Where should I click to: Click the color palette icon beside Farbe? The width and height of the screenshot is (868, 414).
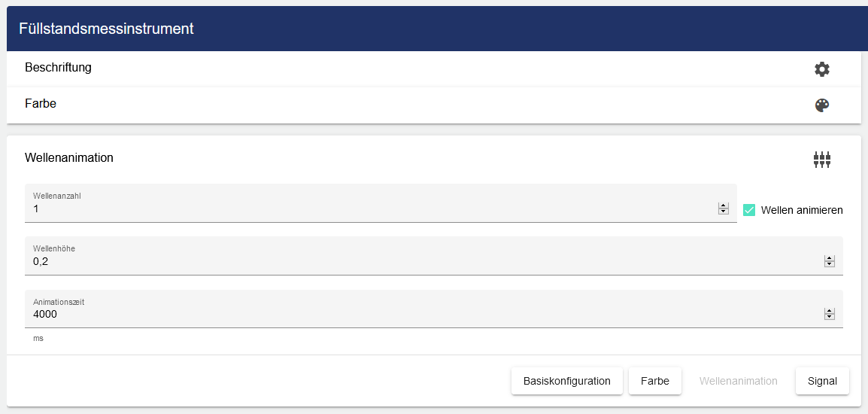point(822,105)
